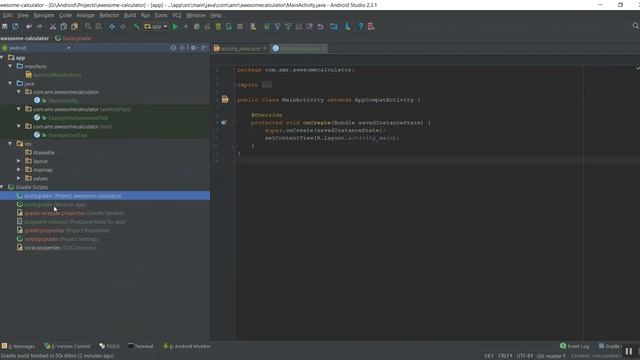Select build.gradle (Module: app)
Image resolution: width=640 pixels, height=360 pixels.
[x=56, y=204]
